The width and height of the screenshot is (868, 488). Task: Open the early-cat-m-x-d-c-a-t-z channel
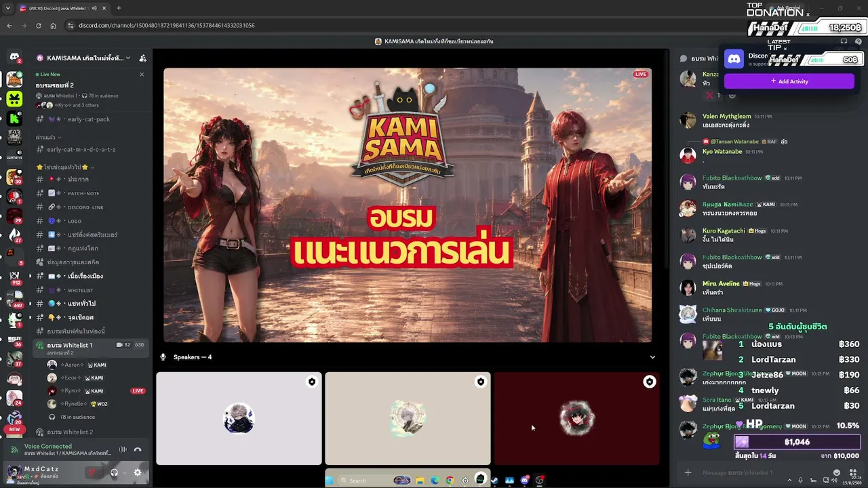90,150
